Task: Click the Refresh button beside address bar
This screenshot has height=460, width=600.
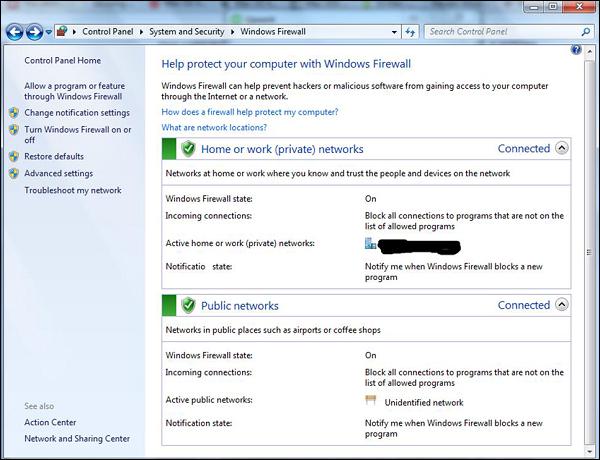Action: click(410, 32)
